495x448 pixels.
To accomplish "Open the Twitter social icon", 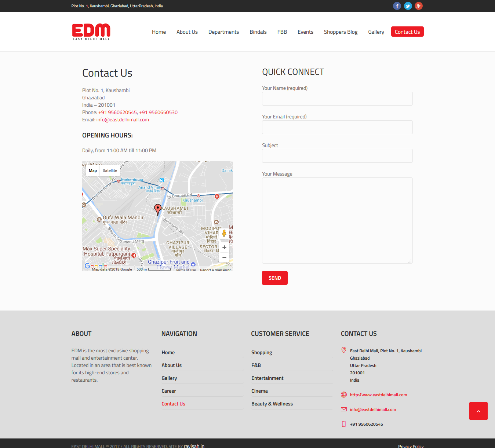I will click(408, 6).
